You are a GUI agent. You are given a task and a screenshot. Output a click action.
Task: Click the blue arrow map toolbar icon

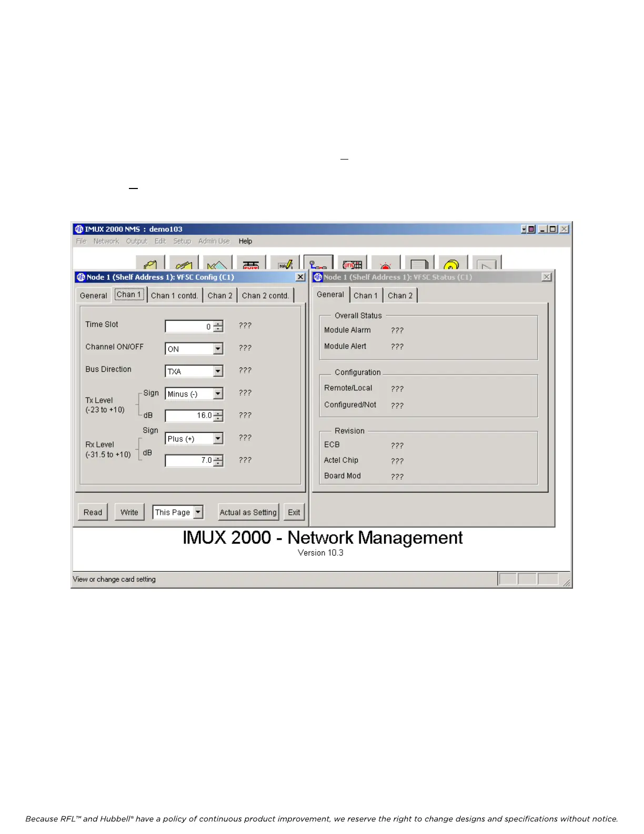tap(217, 263)
